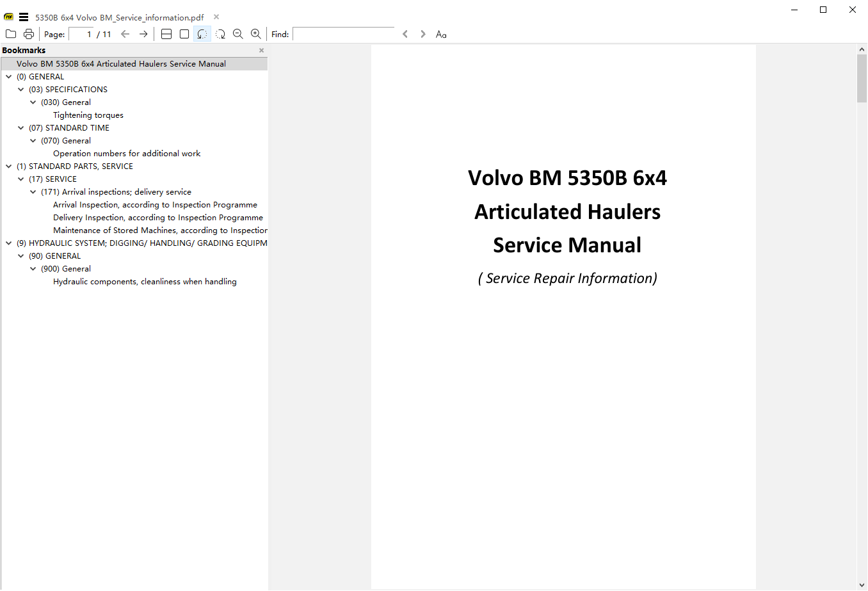Select the (03) SPECIFICATIONS bookmark text
The width and height of the screenshot is (868, 591).
click(x=68, y=89)
